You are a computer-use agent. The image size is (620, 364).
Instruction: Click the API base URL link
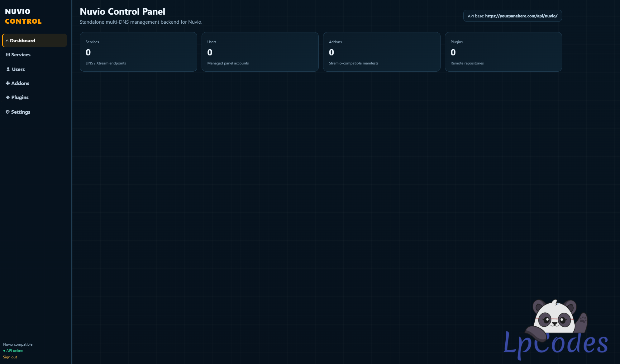coord(521,16)
